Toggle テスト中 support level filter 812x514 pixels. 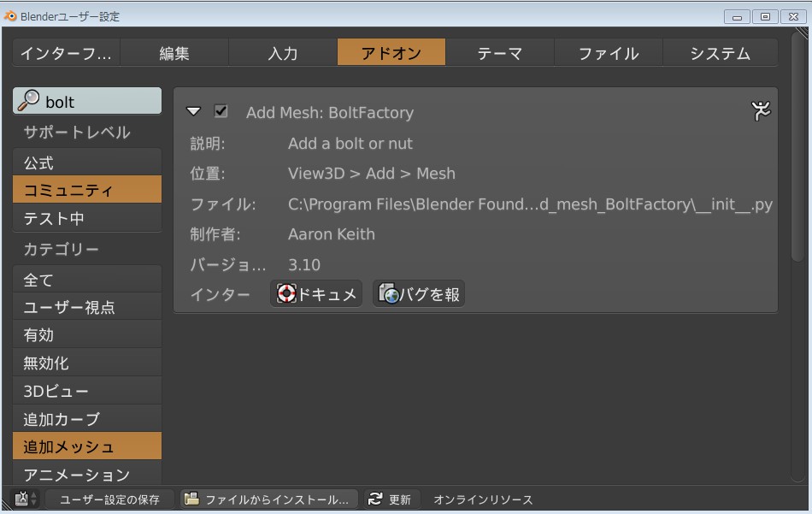(x=87, y=217)
